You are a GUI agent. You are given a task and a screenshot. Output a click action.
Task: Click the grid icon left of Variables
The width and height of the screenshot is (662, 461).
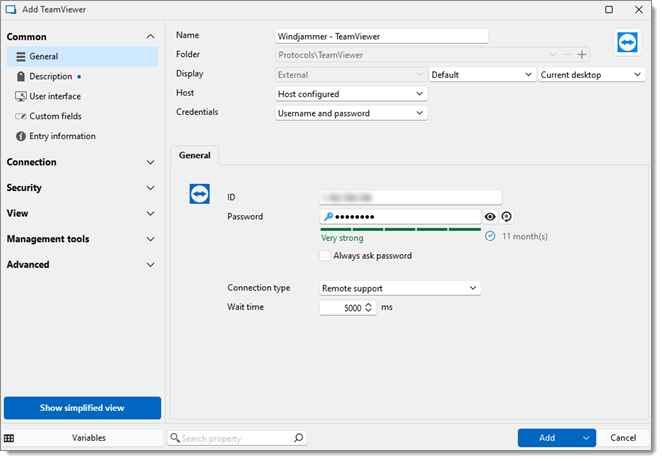(9, 438)
